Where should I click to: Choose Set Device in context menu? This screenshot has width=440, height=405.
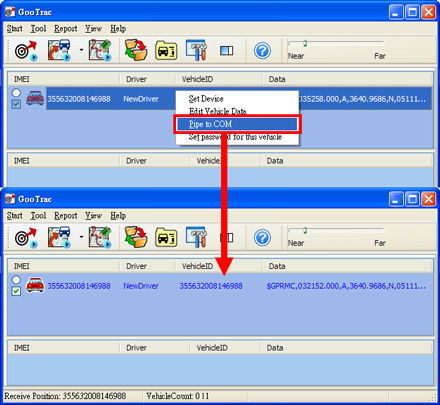pos(206,99)
